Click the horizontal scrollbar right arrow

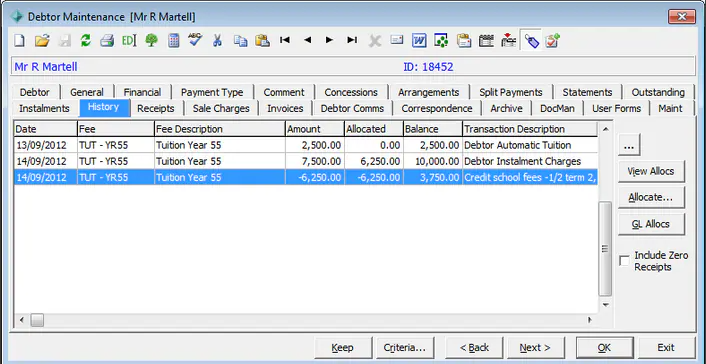pos(590,320)
